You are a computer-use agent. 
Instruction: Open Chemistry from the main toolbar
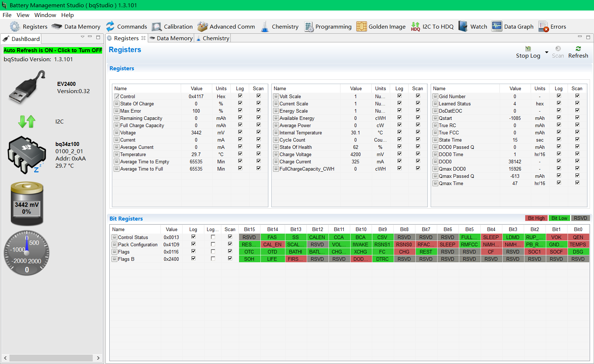point(280,26)
